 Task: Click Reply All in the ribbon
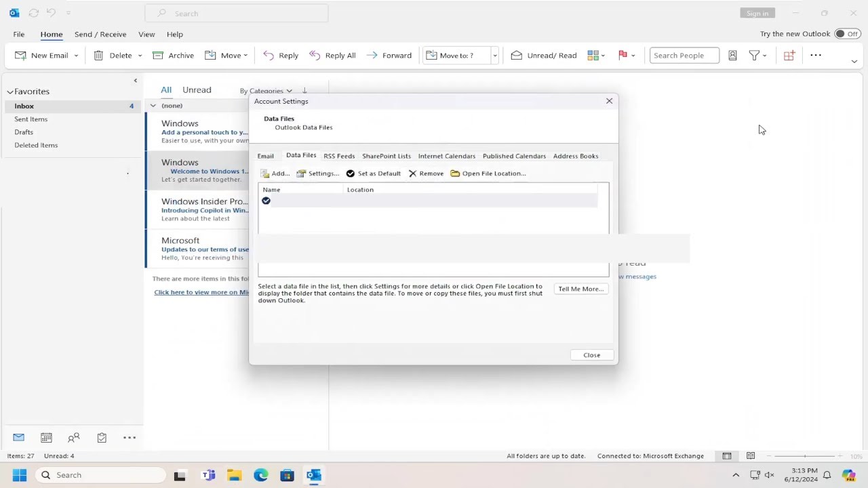click(332, 56)
